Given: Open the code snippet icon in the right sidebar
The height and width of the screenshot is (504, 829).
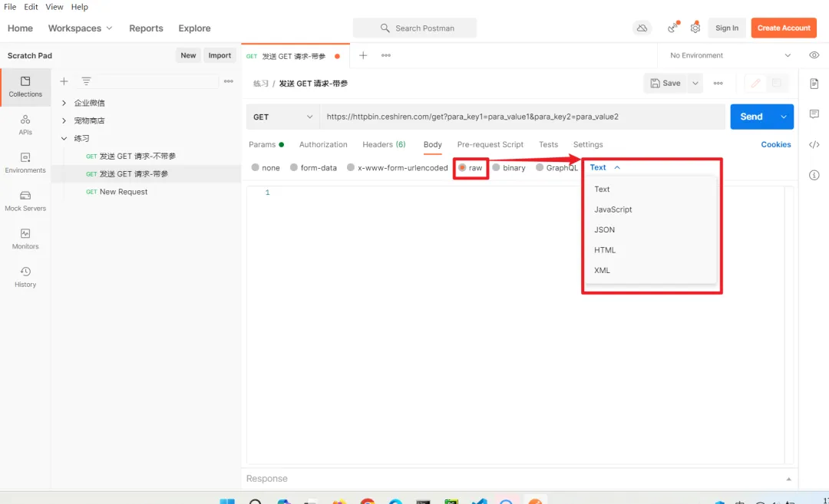Looking at the screenshot, I should point(814,145).
